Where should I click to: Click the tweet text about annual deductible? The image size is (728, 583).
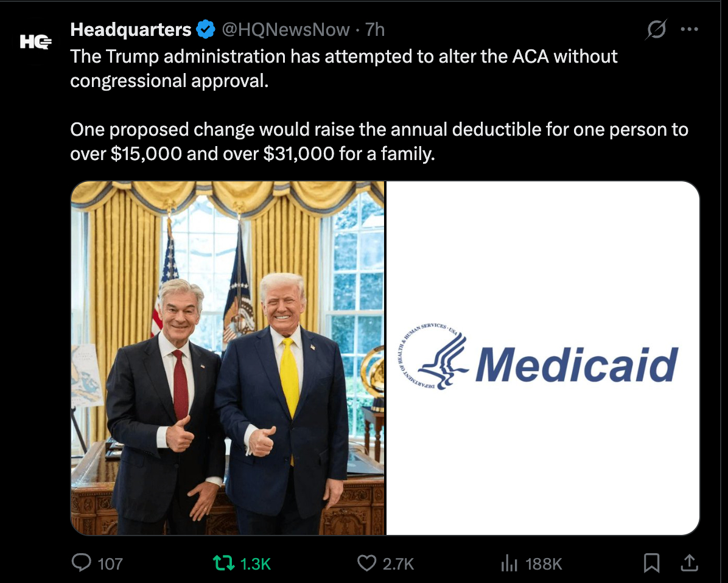[379, 142]
